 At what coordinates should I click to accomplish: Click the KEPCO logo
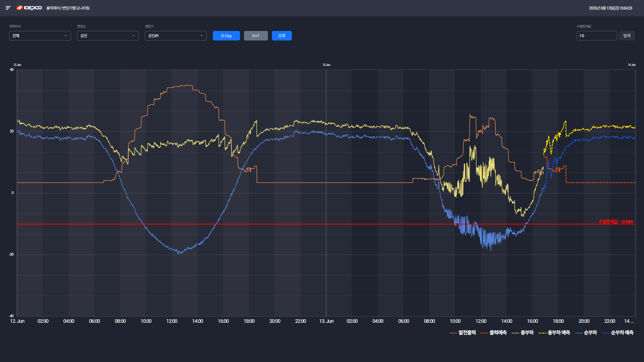point(29,8)
